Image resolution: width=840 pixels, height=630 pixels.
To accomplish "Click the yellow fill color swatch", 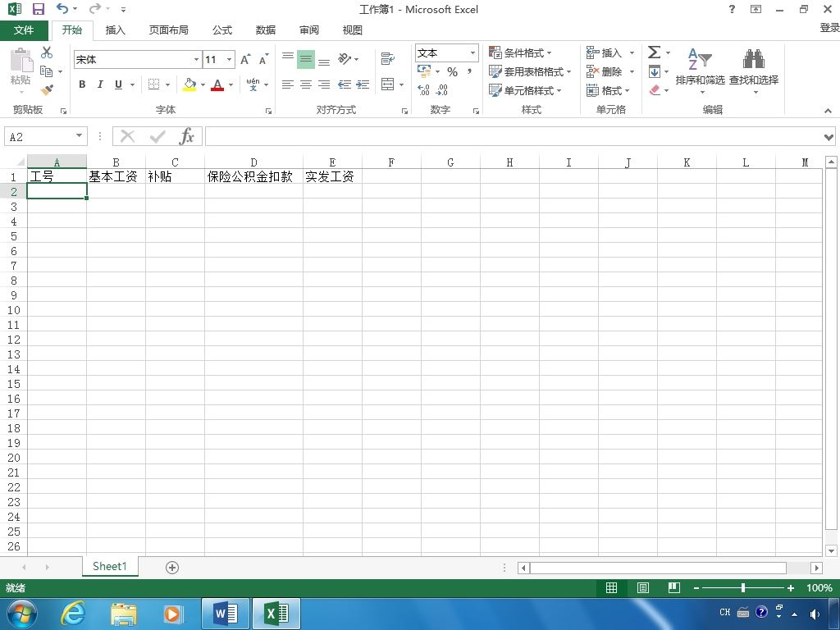I will 189,84.
